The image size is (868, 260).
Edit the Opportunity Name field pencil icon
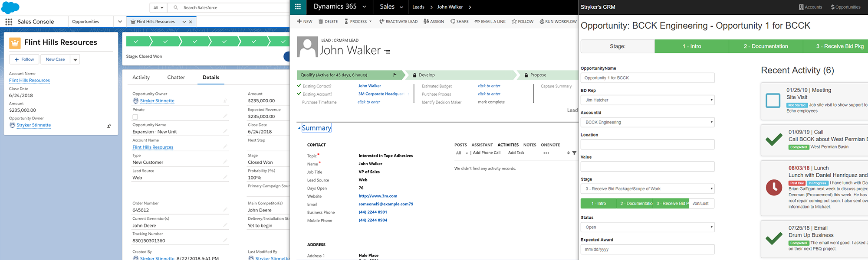coord(225,131)
